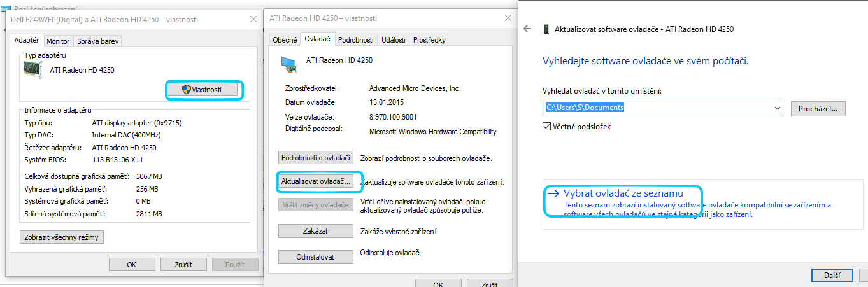This screenshot has width=868, height=287.
Task: Toggle the Včetně podsložek checkbox
Action: coord(546,127)
